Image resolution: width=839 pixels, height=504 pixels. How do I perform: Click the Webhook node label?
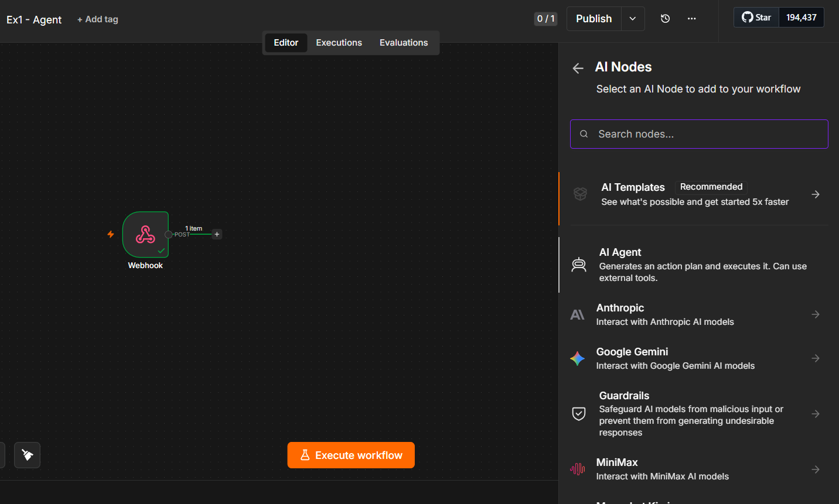145,265
